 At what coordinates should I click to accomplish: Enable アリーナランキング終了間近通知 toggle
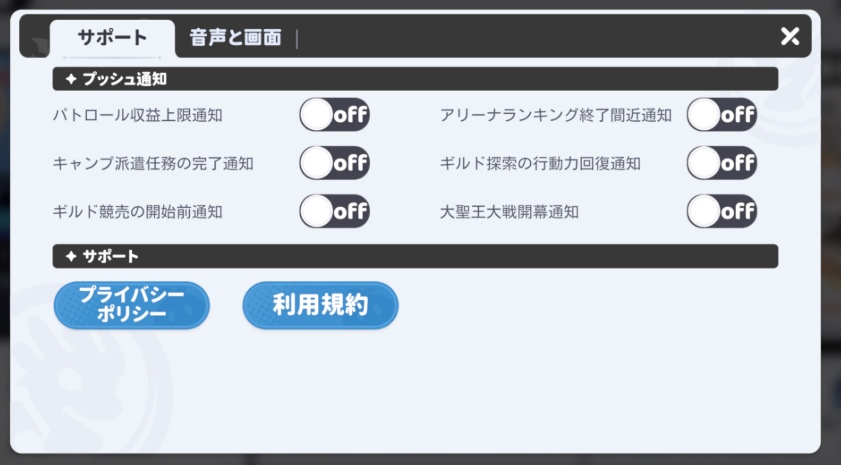click(x=721, y=115)
